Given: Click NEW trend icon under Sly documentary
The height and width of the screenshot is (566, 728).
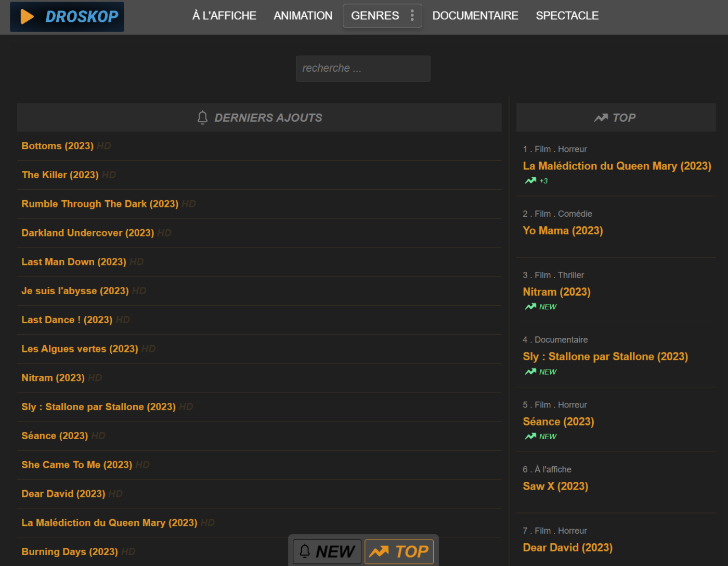Looking at the screenshot, I should (530, 372).
